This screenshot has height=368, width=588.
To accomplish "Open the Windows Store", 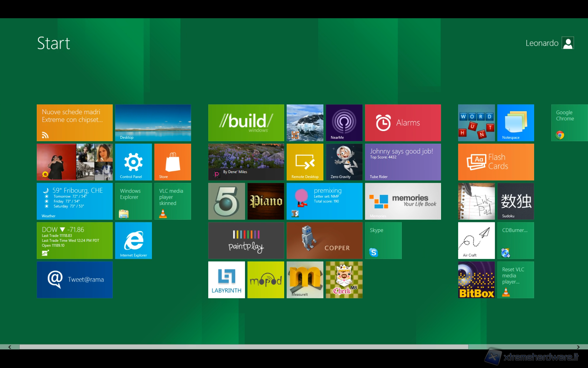I will [172, 162].
